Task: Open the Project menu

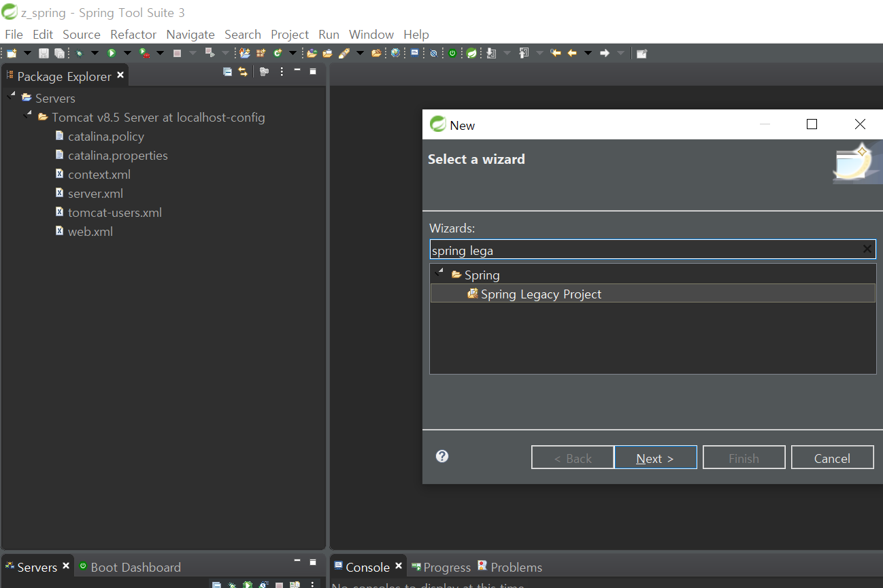Action: tap(290, 34)
